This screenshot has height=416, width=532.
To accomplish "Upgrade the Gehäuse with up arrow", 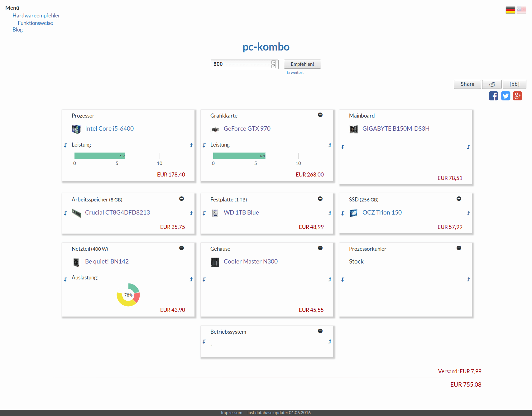I will coord(330,279).
